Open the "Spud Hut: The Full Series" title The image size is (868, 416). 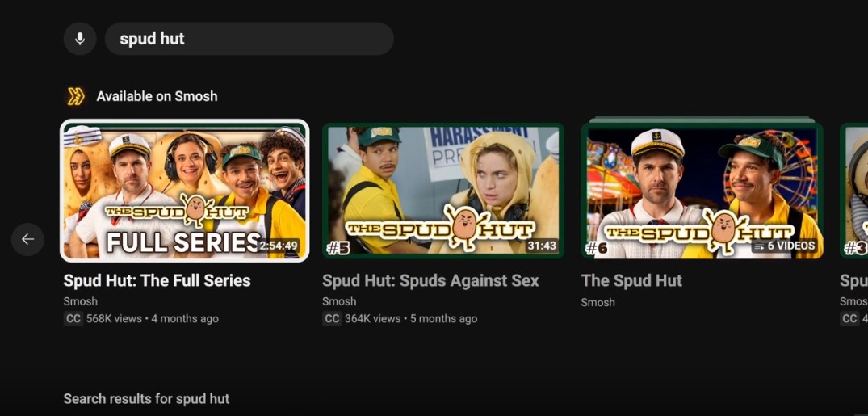(x=157, y=280)
